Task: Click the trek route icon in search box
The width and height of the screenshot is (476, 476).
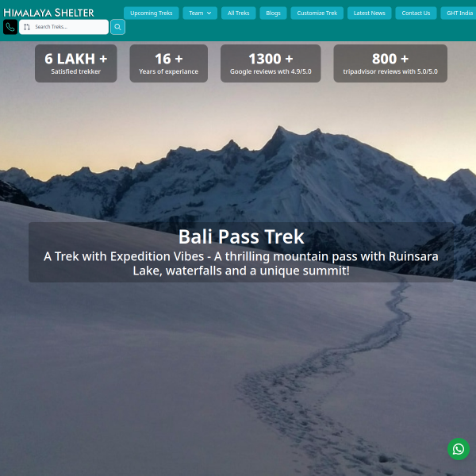Action: point(27,27)
